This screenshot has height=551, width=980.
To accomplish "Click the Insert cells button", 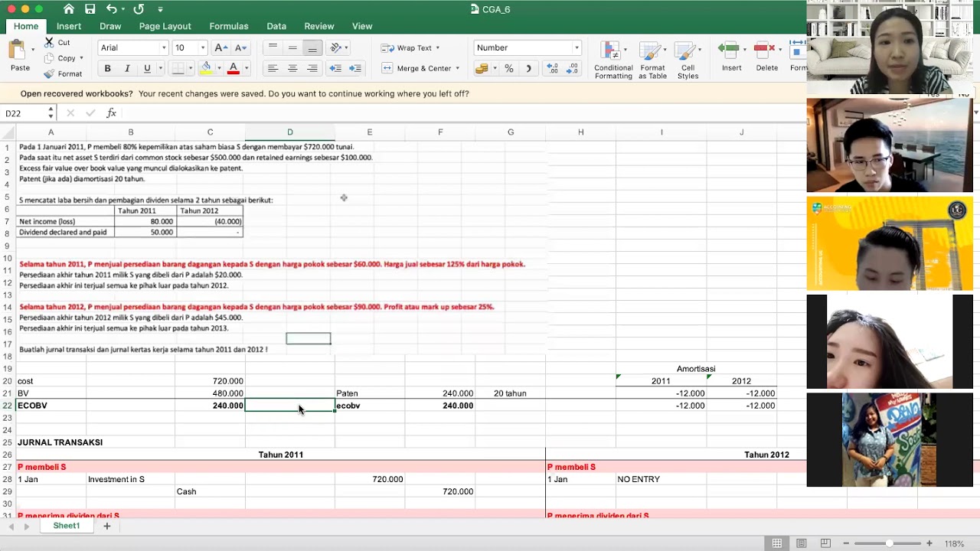I will [731, 57].
